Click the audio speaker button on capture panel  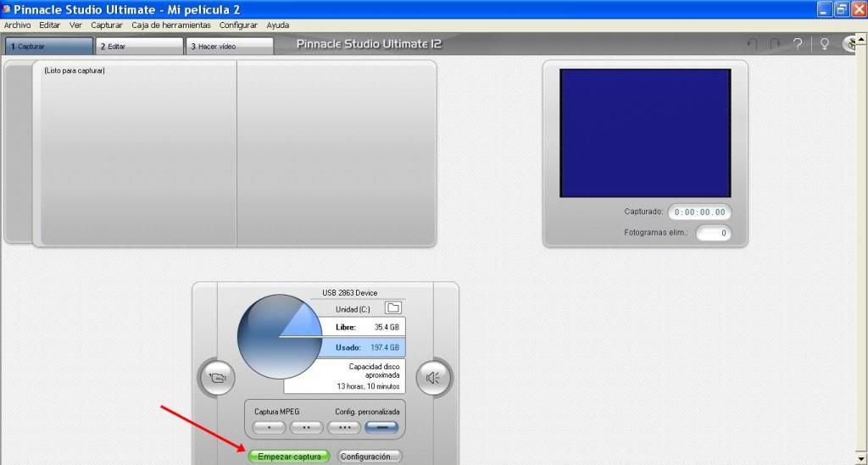[434, 378]
